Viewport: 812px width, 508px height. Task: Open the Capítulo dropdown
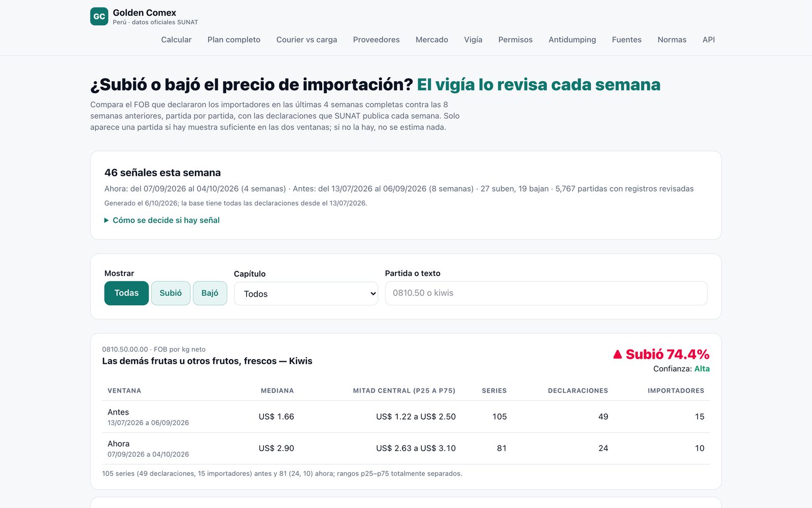click(x=306, y=294)
